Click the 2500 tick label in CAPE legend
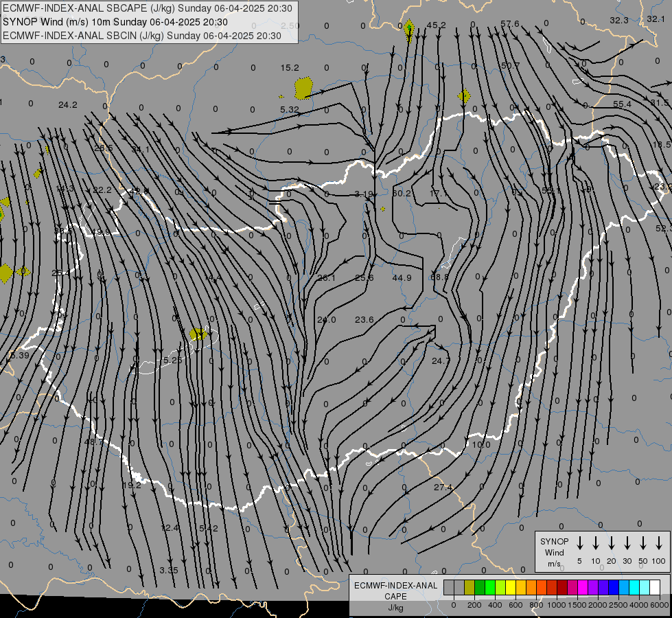Image resolution: width=672 pixels, height=618 pixels. [x=618, y=605]
